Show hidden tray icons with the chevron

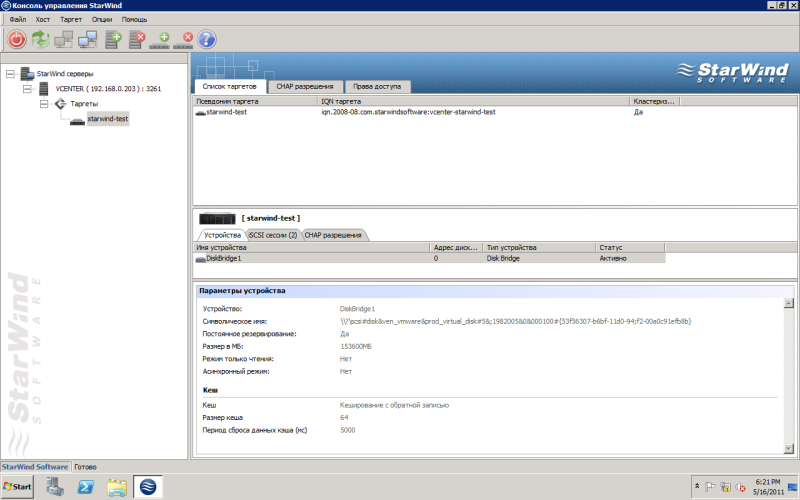click(x=697, y=487)
